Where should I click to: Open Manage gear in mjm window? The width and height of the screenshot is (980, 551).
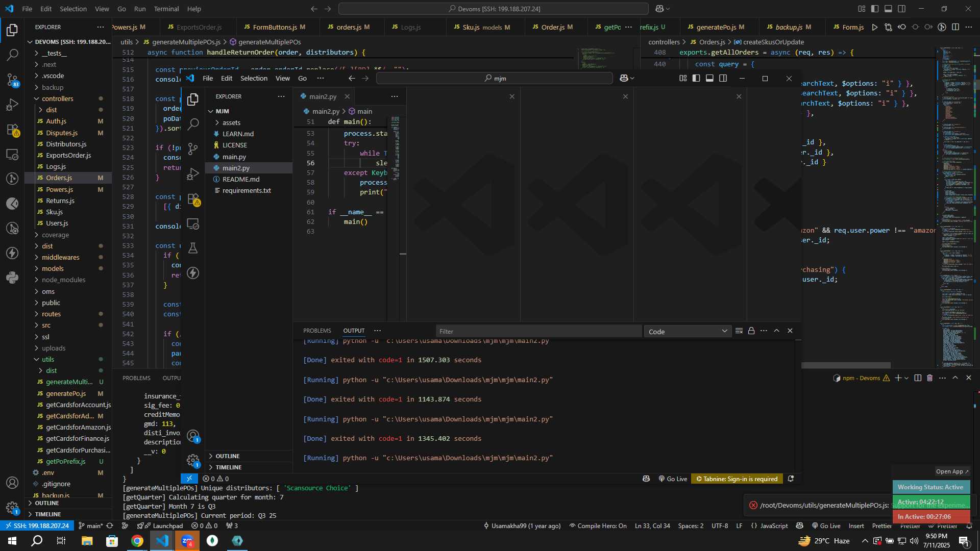pos(193,461)
